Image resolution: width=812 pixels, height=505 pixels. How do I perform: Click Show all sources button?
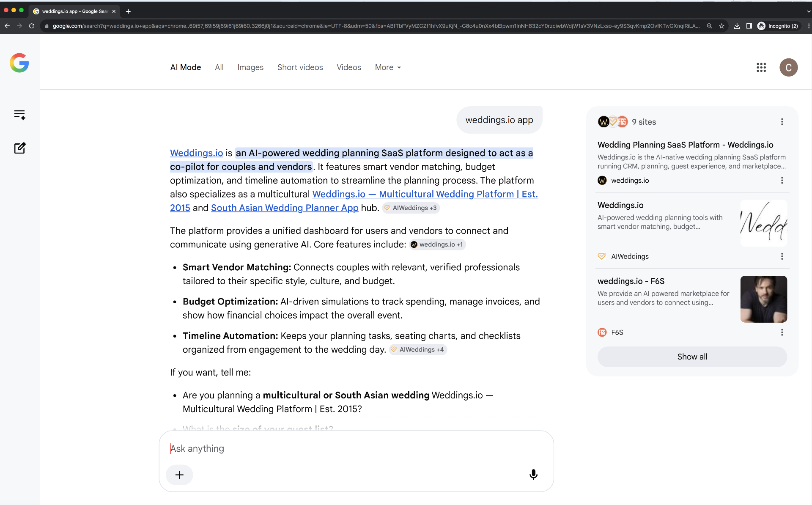coord(692,357)
